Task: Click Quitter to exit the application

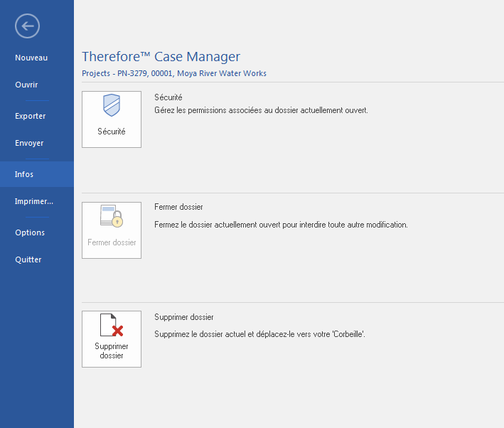Action: (28, 260)
